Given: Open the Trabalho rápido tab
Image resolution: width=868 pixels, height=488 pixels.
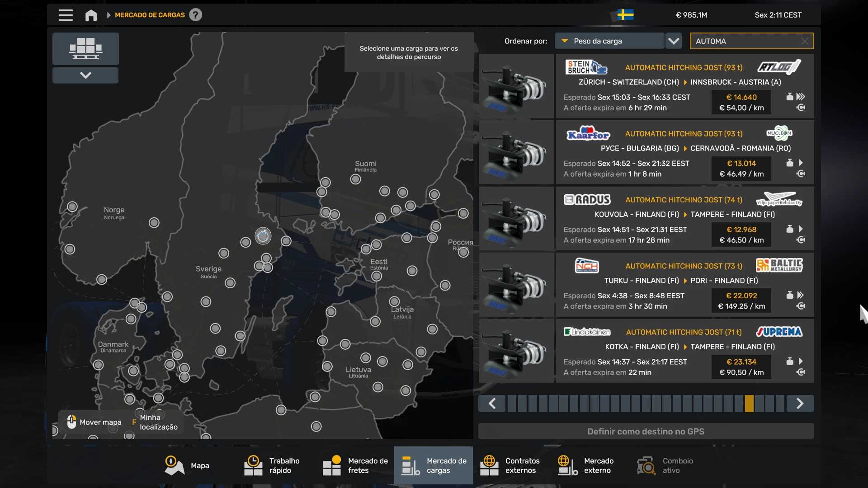Looking at the screenshot, I should pyautogui.click(x=272, y=465).
